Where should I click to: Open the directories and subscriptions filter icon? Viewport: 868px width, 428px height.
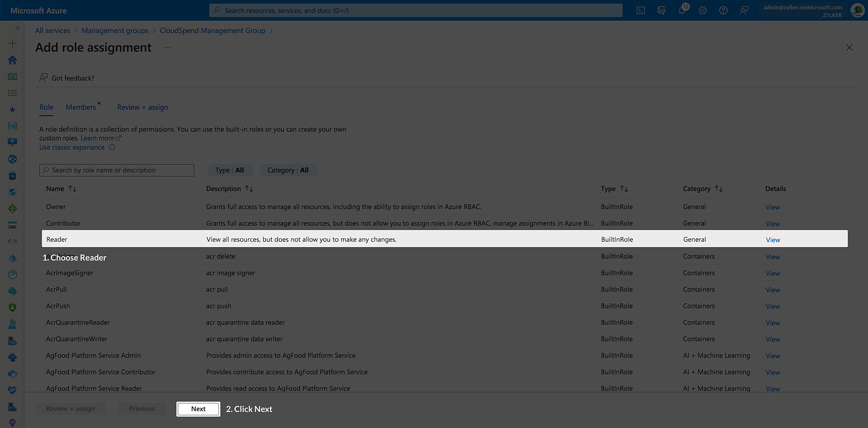pyautogui.click(x=661, y=10)
